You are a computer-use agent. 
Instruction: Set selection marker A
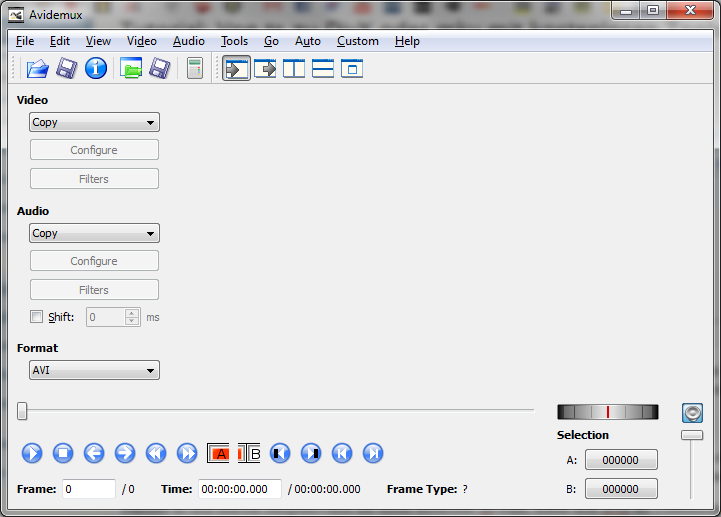coord(218,454)
